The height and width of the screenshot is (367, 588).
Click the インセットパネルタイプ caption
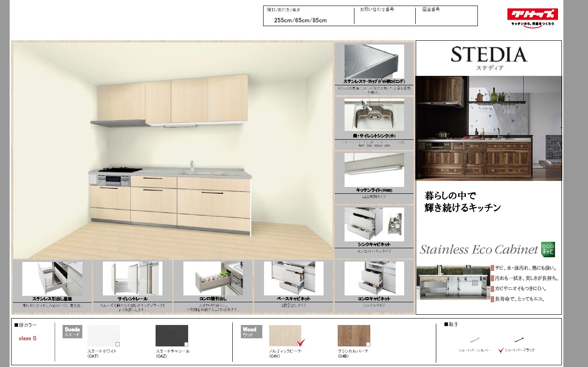click(374, 251)
